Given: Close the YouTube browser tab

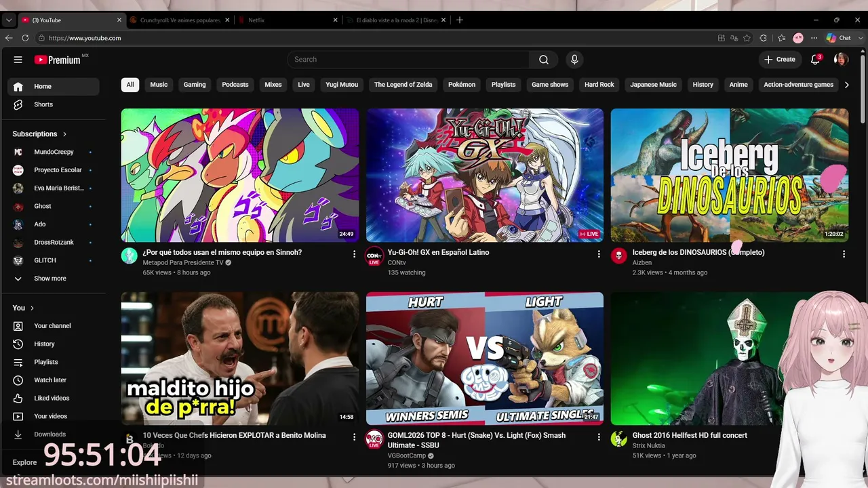Looking at the screenshot, I should (119, 20).
